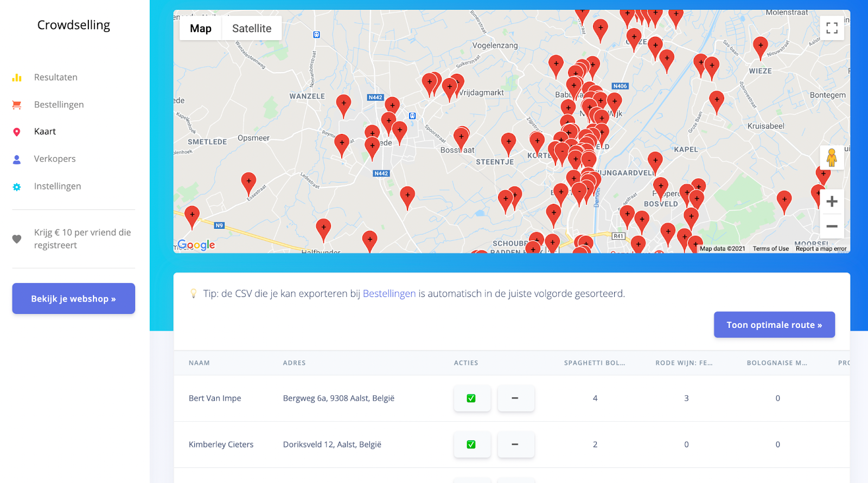Toggle fullscreen view of the map
This screenshot has width=868, height=483.
832,28
